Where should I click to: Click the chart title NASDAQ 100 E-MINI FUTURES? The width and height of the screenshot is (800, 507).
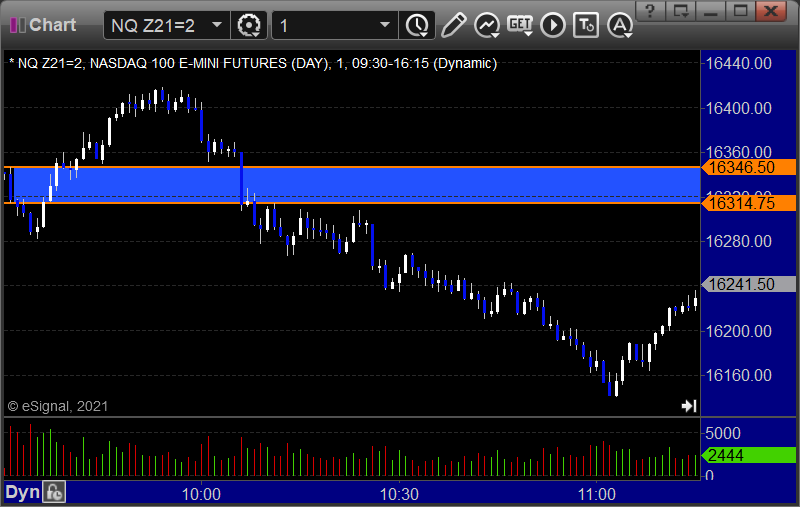click(x=188, y=63)
